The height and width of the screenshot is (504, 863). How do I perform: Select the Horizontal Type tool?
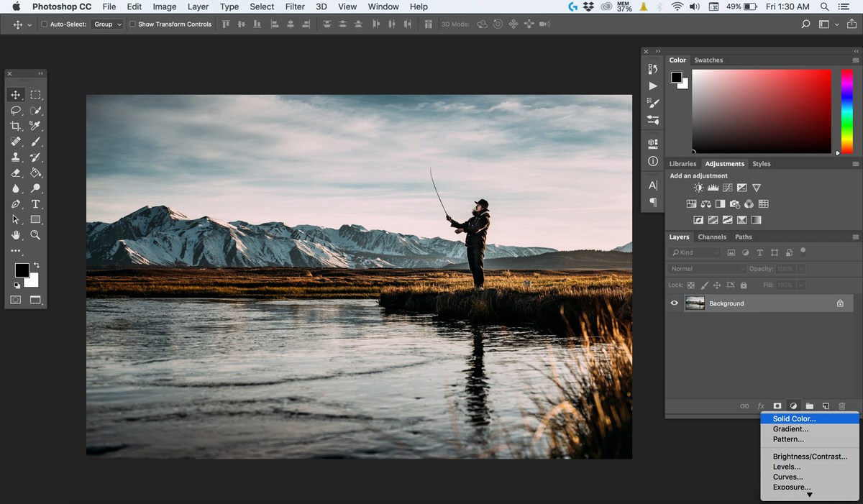coord(35,204)
